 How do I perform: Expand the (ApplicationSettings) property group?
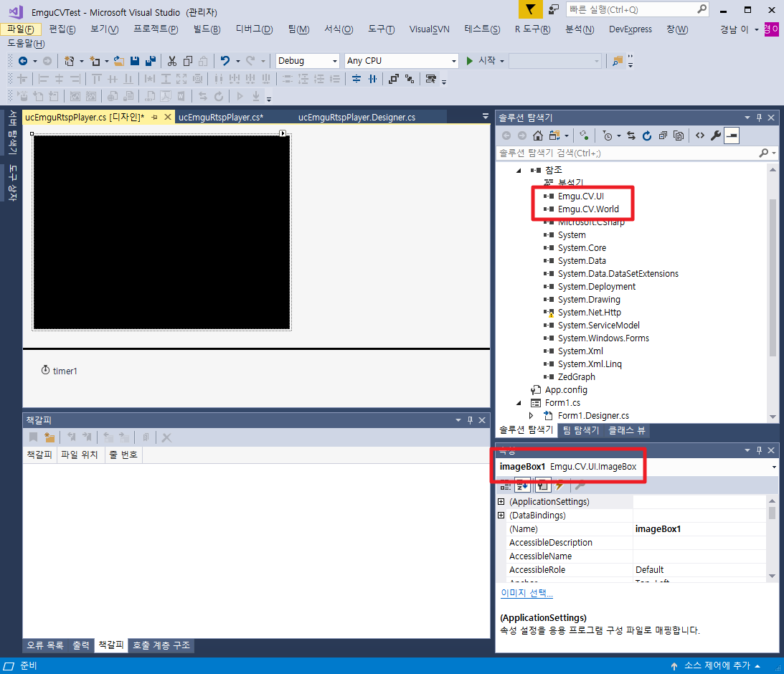click(x=501, y=501)
